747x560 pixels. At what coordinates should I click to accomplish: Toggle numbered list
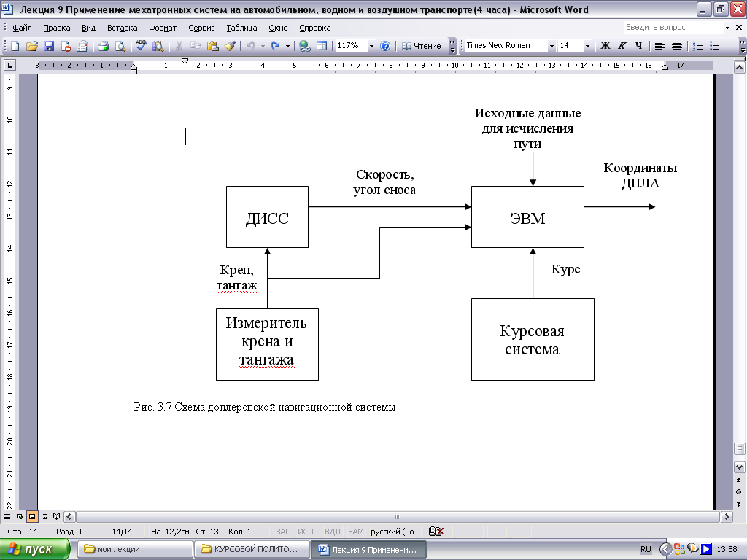pyautogui.click(x=698, y=46)
